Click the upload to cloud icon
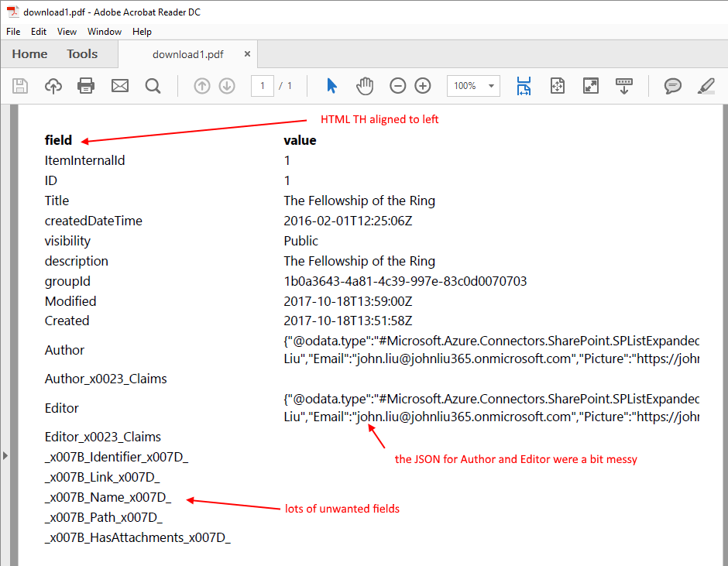This screenshot has height=566, width=728. point(53,86)
